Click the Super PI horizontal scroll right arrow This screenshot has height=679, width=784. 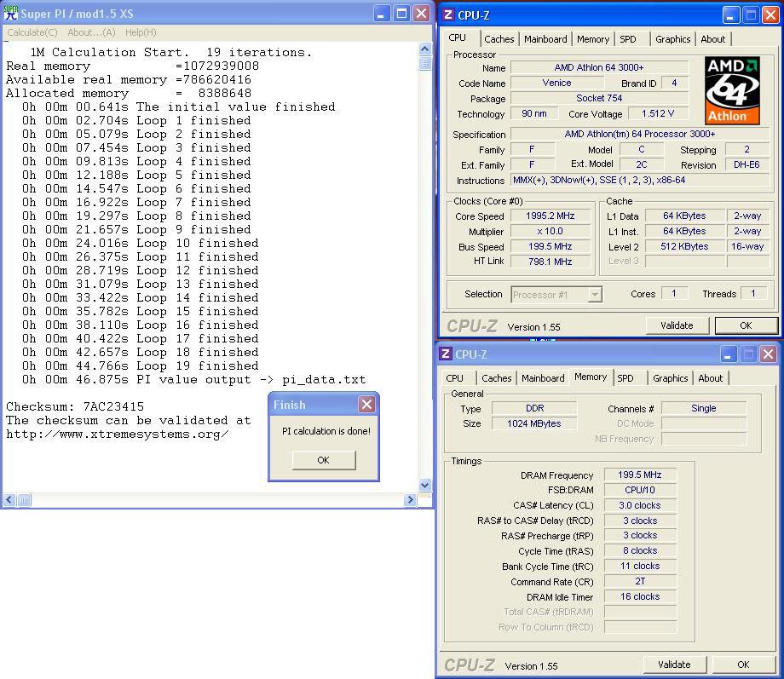(x=411, y=499)
